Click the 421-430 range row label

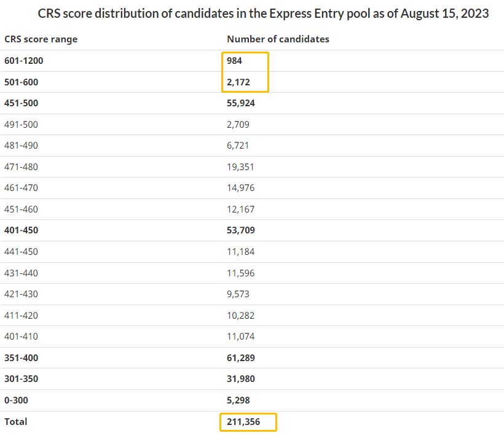[21, 294]
